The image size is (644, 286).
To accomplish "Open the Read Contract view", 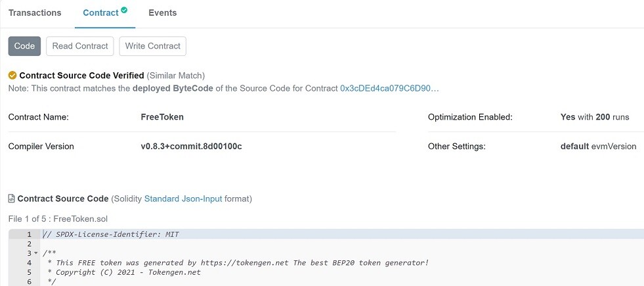I will pos(80,46).
